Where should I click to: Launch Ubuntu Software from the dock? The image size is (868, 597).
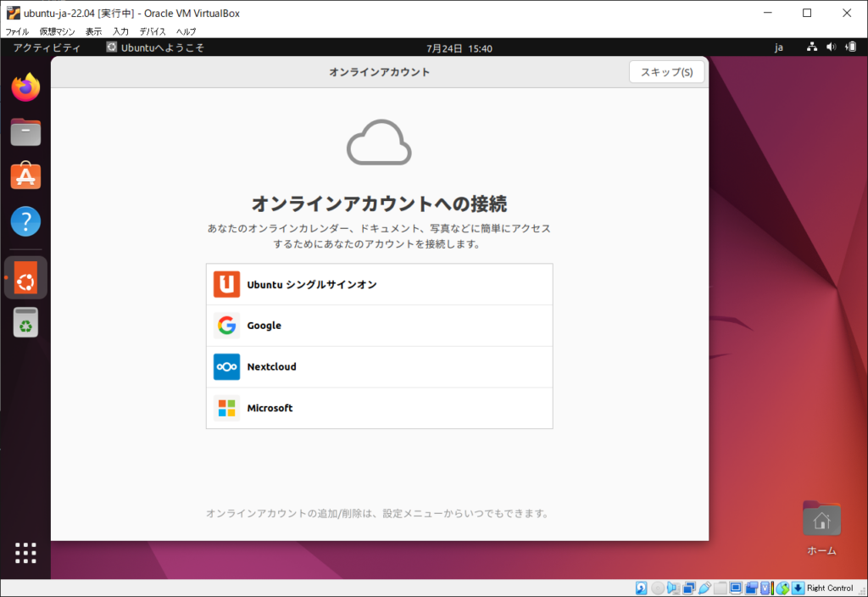point(26,176)
